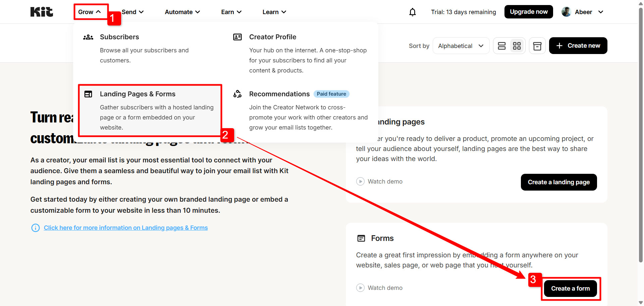Open the Abeer account dropdown chevron

point(601,12)
